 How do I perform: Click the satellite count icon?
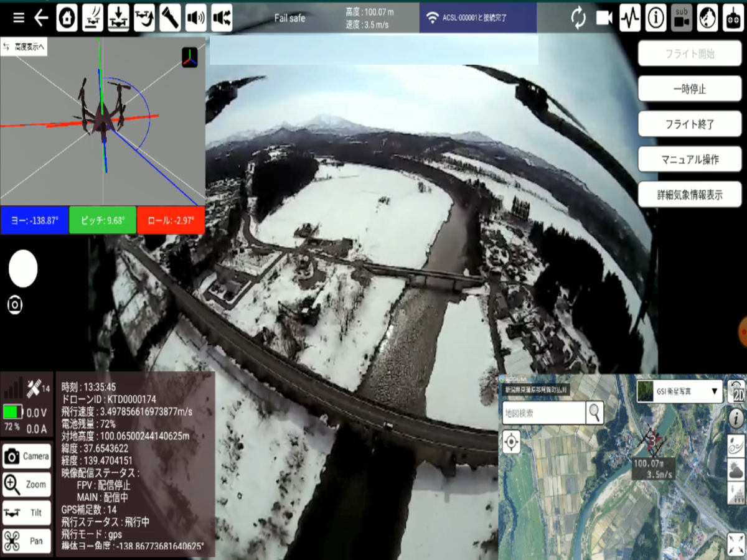coord(37,389)
